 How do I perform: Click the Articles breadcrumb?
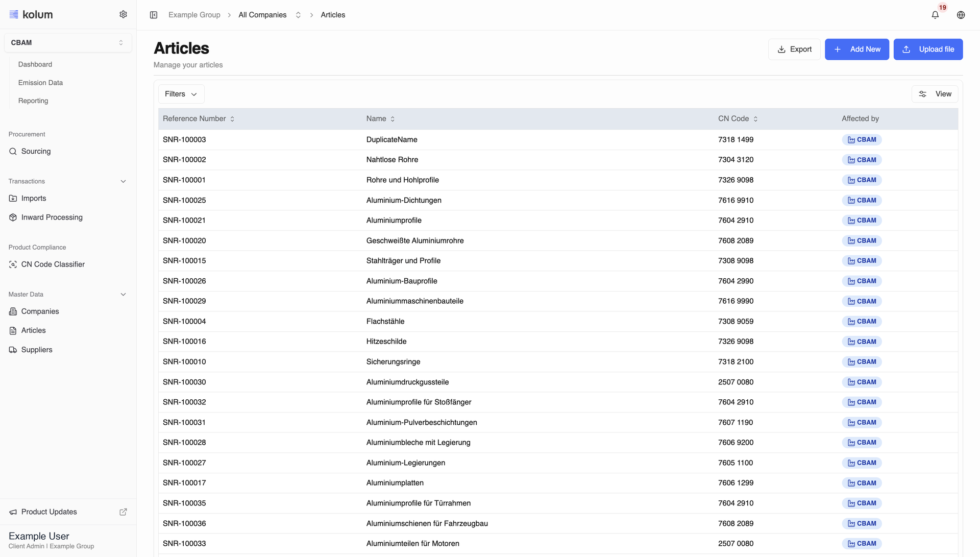click(333, 15)
